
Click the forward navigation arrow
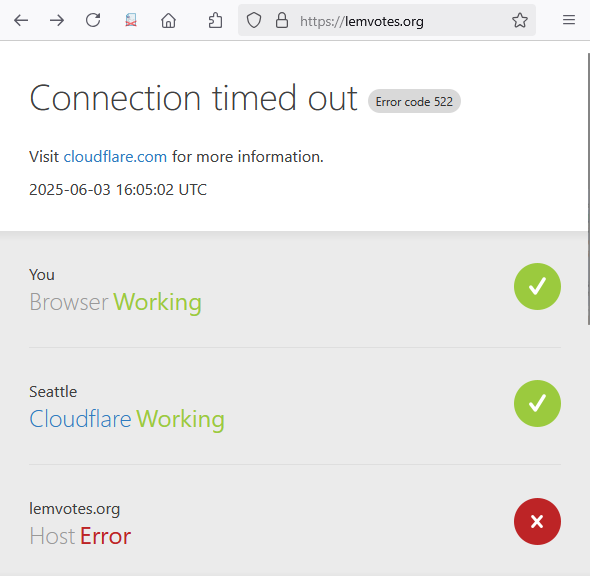tap(57, 20)
